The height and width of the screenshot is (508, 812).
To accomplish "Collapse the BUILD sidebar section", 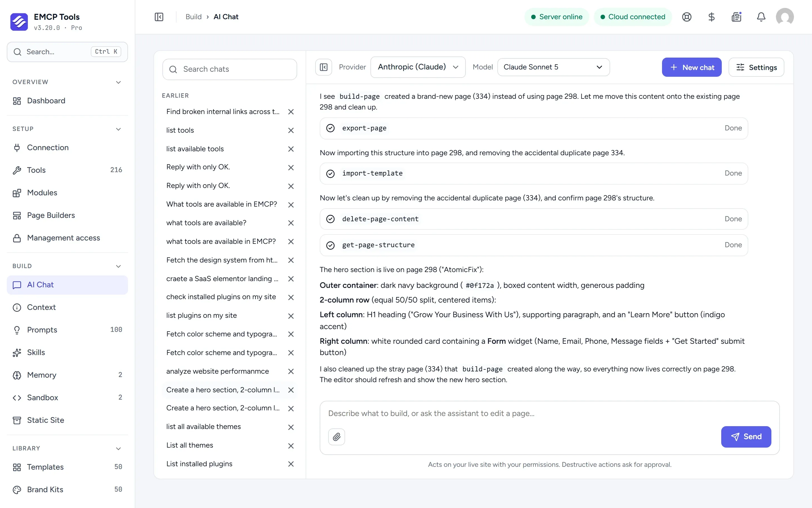I will [118, 266].
